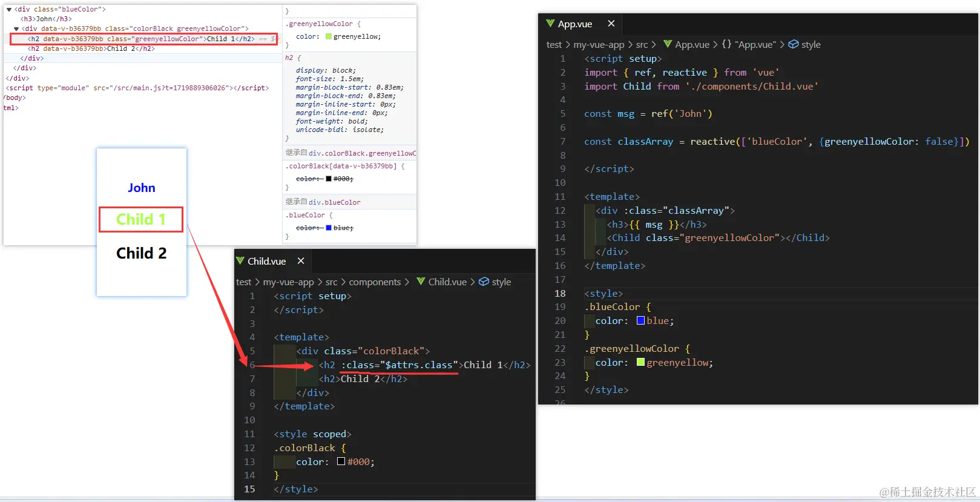Open #000 color swatch in Child.vue line 13
The width and height of the screenshot is (980, 502).
341,461
